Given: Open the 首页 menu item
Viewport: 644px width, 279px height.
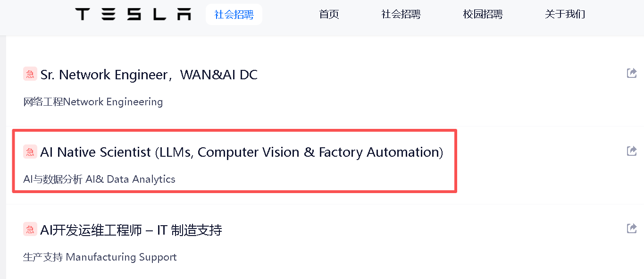Looking at the screenshot, I should [328, 14].
